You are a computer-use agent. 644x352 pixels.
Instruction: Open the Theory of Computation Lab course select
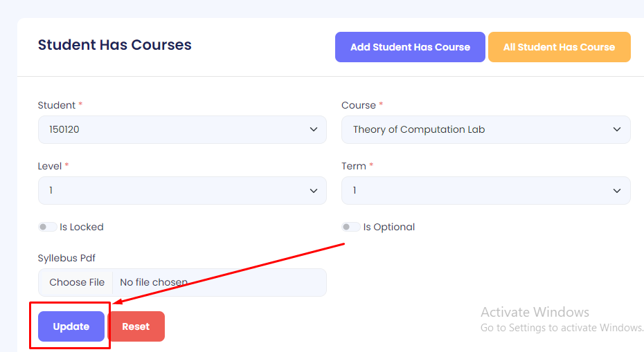(x=478, y=129)
